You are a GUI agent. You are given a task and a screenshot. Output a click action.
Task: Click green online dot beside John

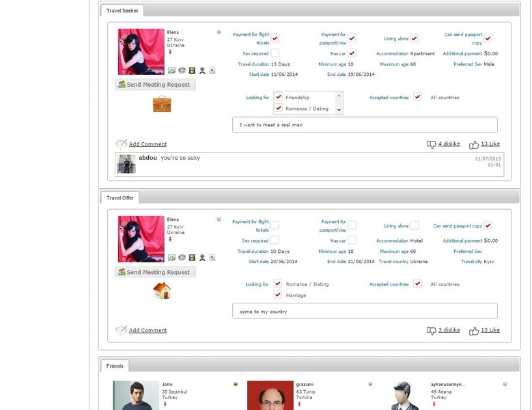click(x=236, y=384)
